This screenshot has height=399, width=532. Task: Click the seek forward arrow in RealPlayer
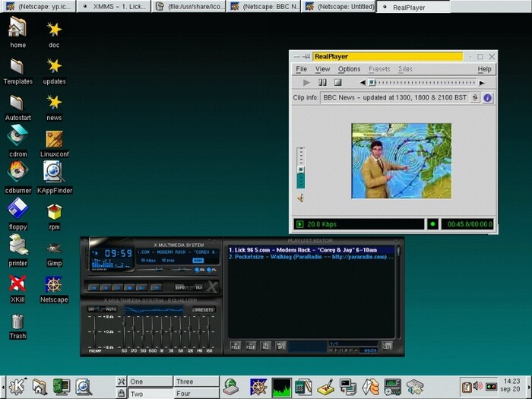click(481, 82)
